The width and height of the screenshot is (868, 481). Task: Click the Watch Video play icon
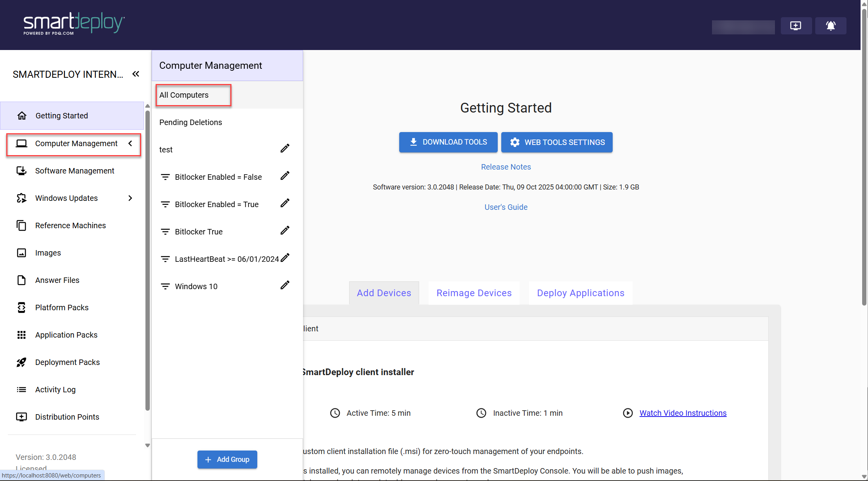point(628,413)
